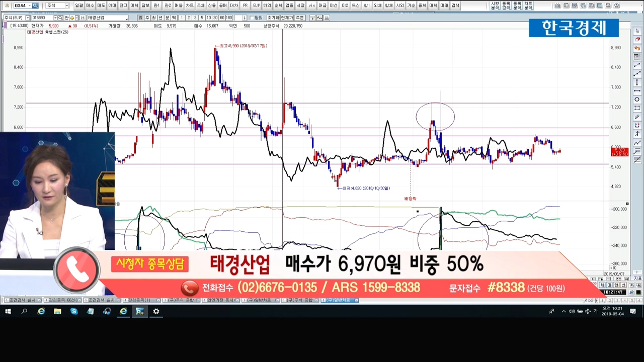644x362 pixels.
Task: Toggle the 당일 checkbox
Action: point(253,18)
